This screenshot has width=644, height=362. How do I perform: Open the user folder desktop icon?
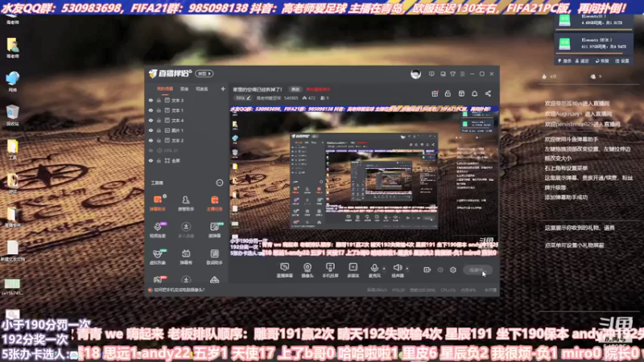13,47
